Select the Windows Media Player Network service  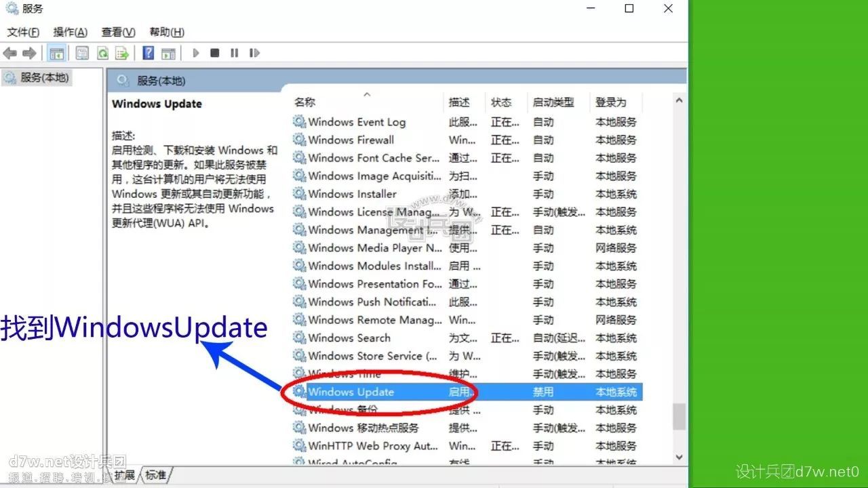[x=467, y=248]
